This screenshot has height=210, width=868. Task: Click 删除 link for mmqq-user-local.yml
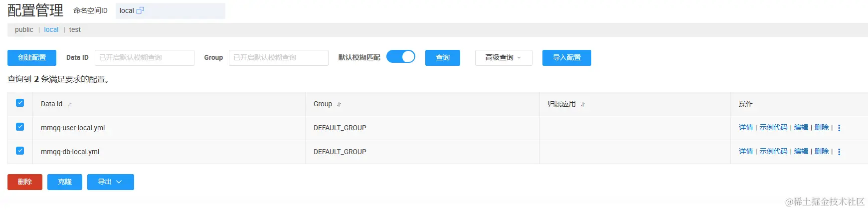[x=822, y=128]
